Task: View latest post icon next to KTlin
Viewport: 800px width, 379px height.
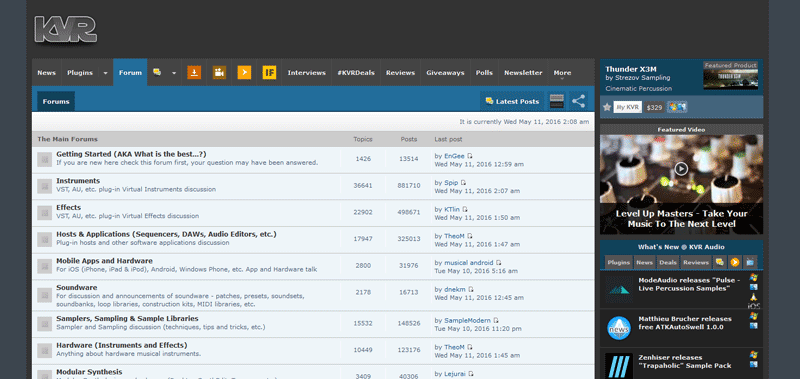Action: tap(465, 209)
